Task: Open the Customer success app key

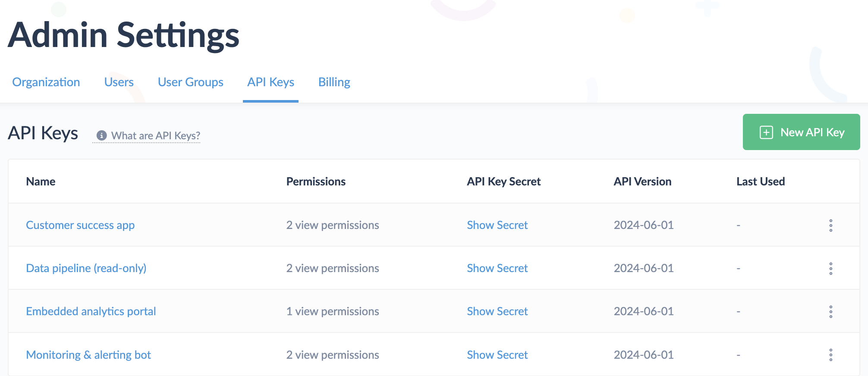Action: point(80,225)
